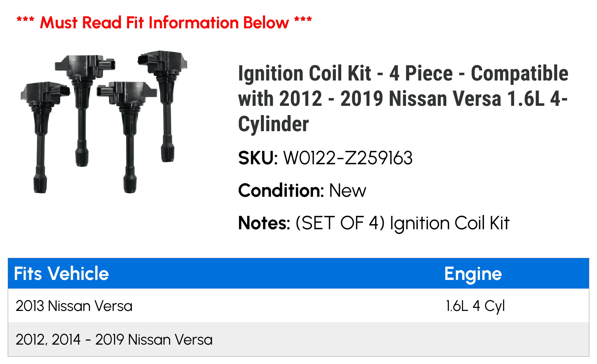597x364 pixels.
Task: Click the bottom-left ignition coil in photo
Action: click(44, 137)
